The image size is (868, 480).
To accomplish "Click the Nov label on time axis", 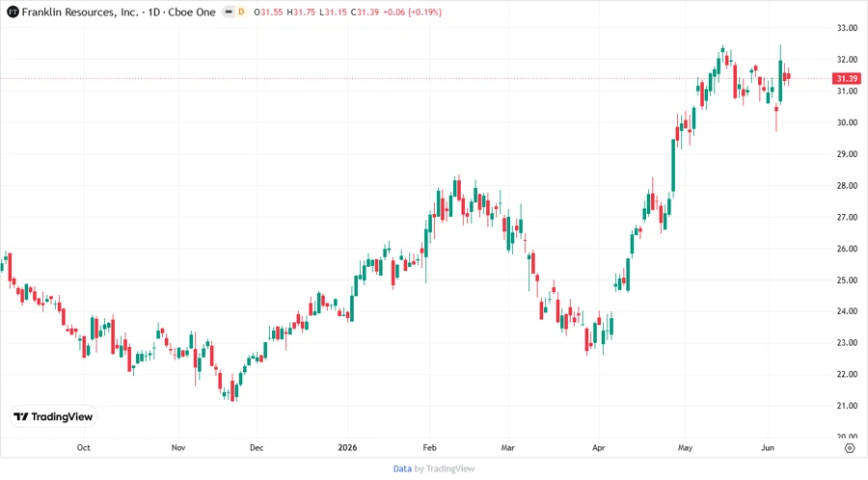I will click(178, 448).
